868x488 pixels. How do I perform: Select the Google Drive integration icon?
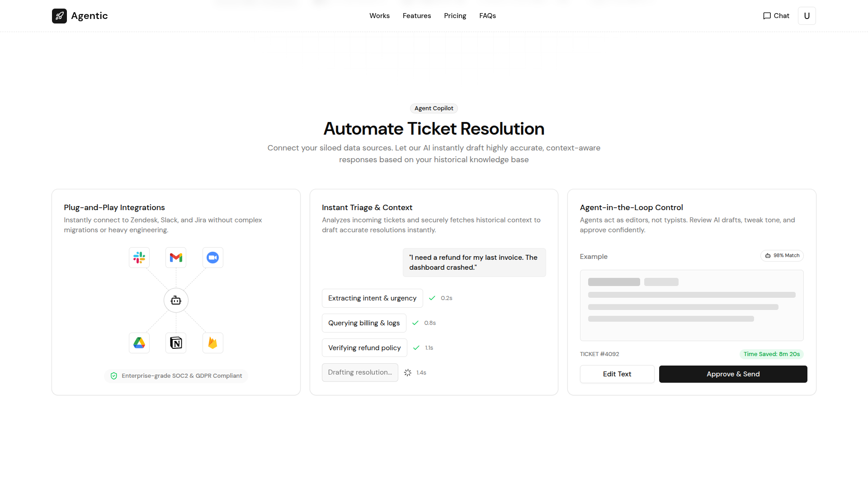(139, 343)
